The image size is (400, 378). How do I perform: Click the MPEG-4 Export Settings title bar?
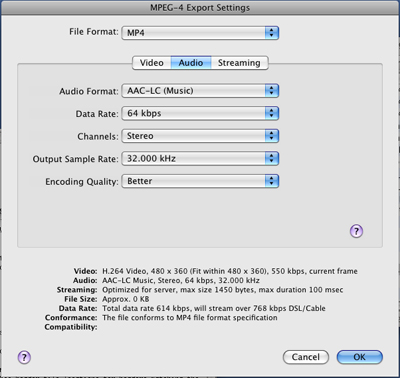[x=200, y=7]
